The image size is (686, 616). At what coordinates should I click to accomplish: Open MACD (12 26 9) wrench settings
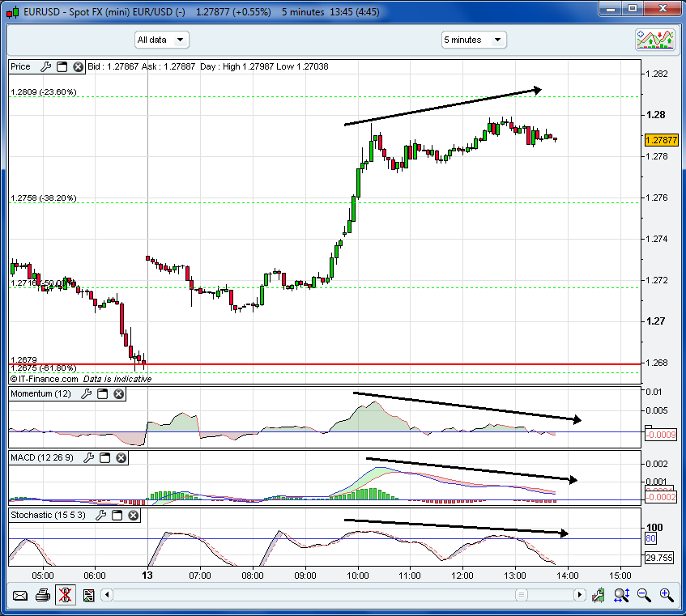89,457
